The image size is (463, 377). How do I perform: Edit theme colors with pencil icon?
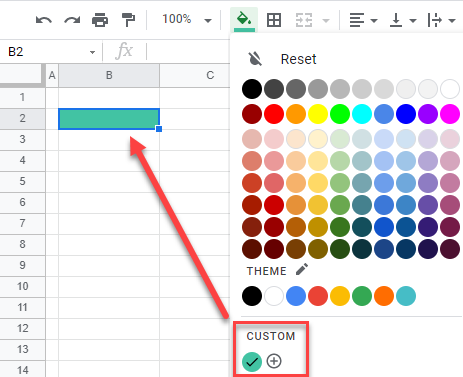click(x=302, y=270)
